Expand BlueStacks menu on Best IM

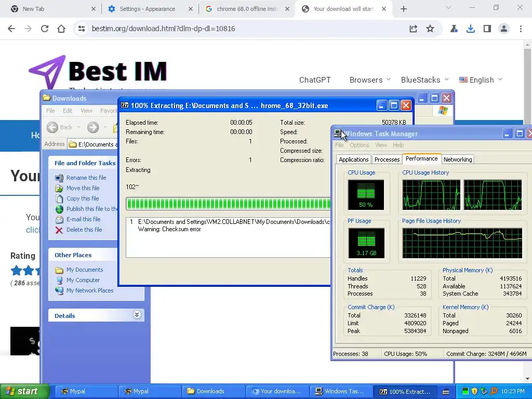tap(425, 79)
